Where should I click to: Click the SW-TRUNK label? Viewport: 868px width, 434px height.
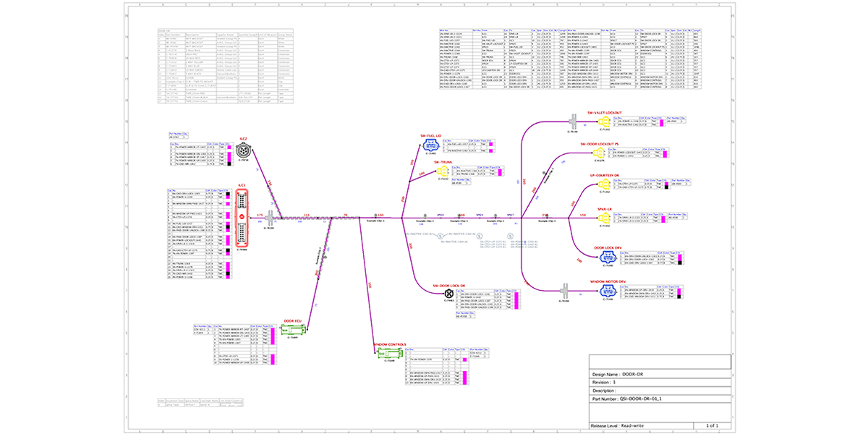[x=443, y=162]
